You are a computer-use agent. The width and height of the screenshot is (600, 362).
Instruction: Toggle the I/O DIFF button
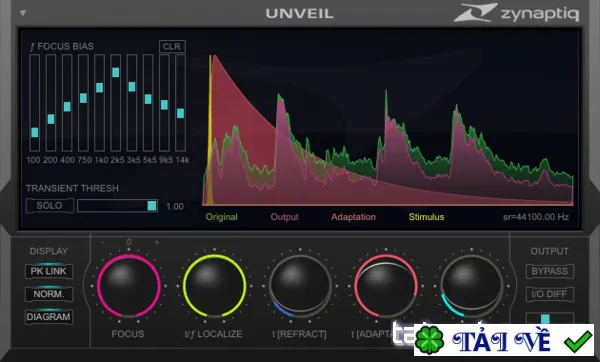549,294
